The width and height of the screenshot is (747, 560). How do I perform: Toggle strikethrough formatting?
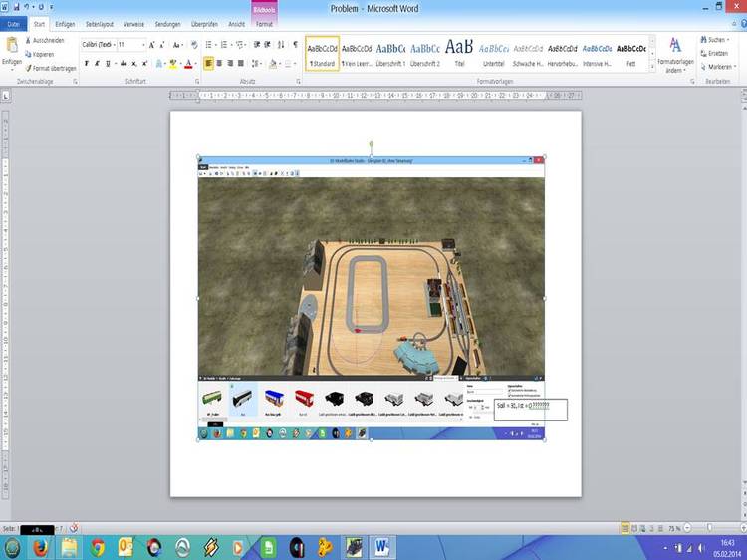click(x=124, y=63)
